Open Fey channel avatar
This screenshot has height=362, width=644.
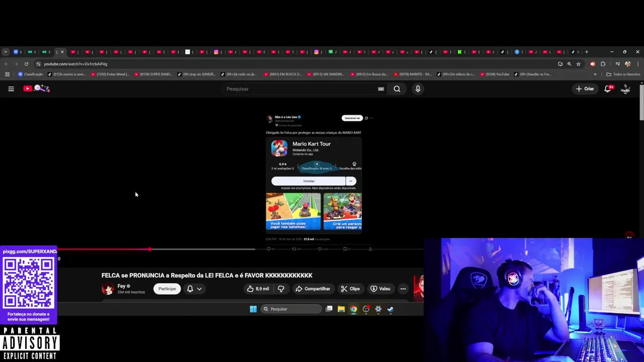[x=108, y=289]
